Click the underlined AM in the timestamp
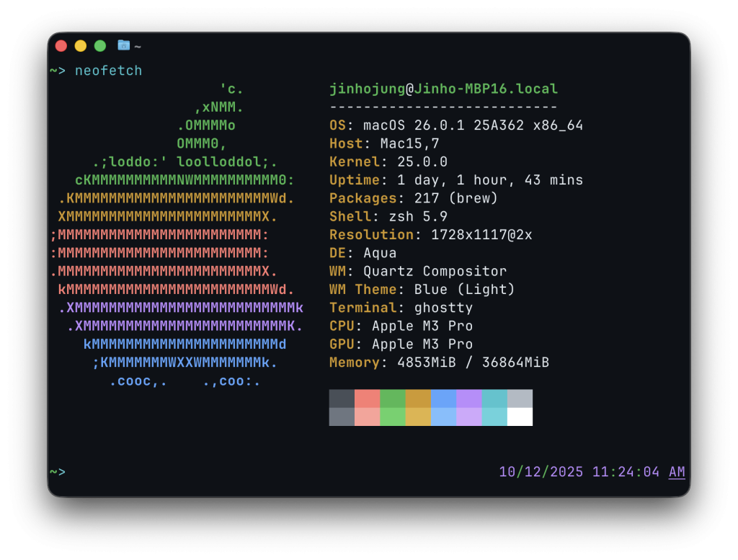738x560 pixels. pyautogui.click(x=677, y=472)
